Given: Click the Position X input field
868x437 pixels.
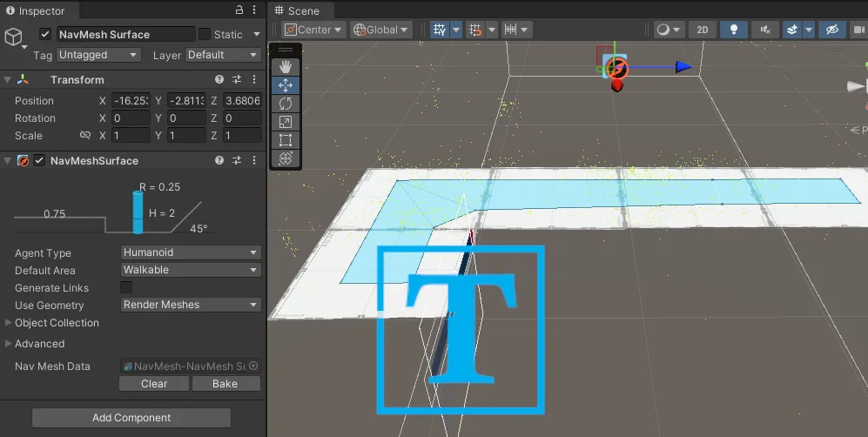Looking at the screenshot, I should tap(131, 101).
